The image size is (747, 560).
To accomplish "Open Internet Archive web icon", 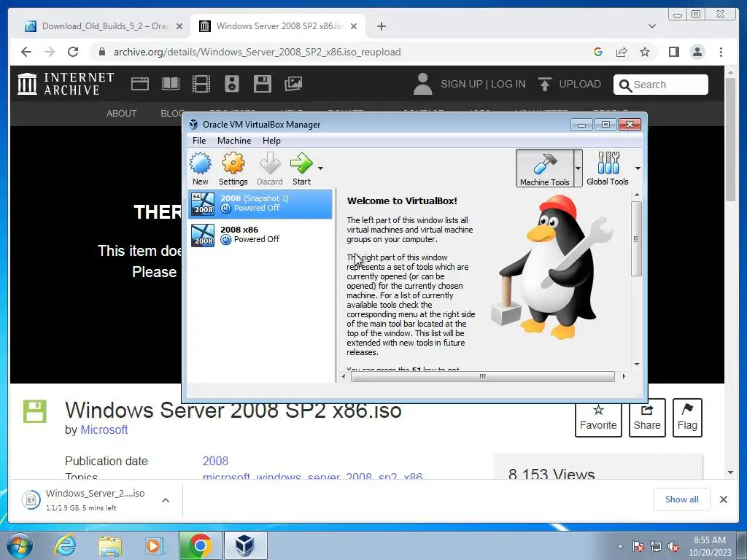I will (140, 84).
